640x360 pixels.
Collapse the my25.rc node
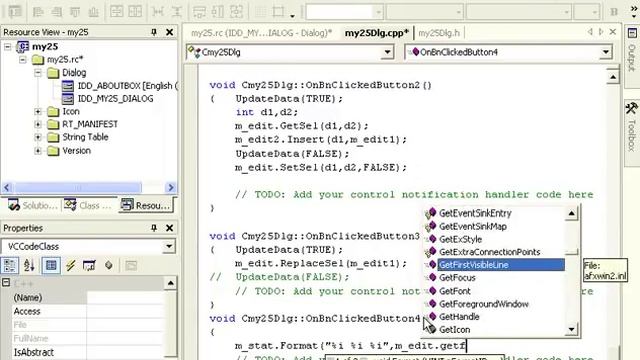23,60
